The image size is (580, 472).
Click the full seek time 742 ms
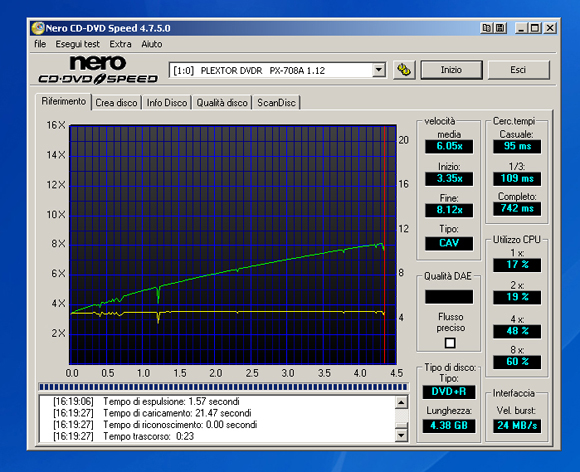point(517,209)
